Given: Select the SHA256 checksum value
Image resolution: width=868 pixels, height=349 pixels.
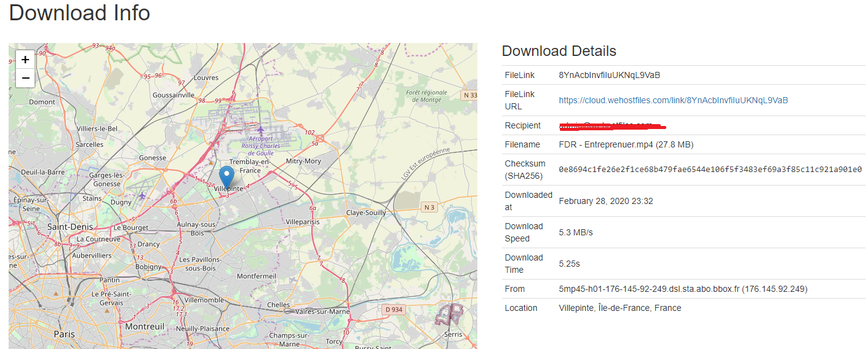Looking at the screenshot, I should tap(710, 170).
